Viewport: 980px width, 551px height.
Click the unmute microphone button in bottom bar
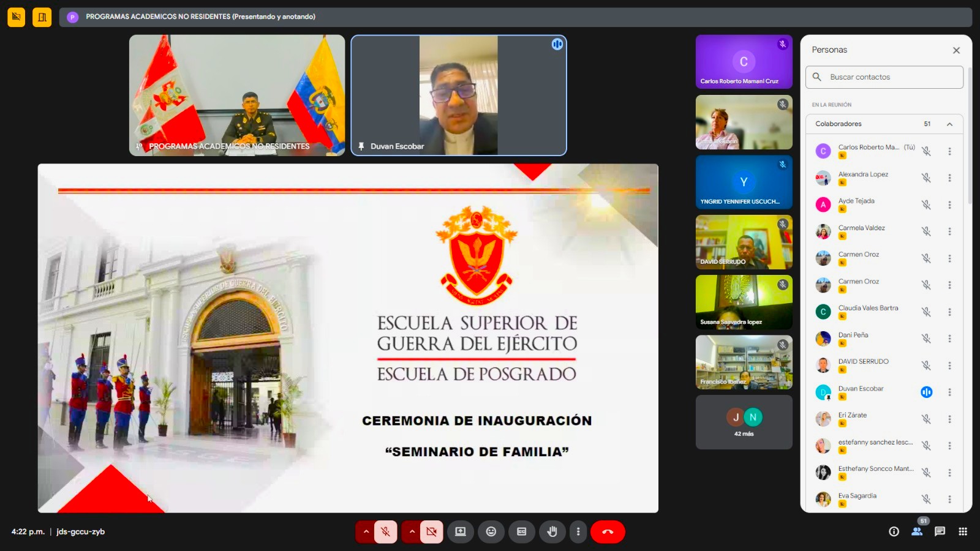(386, 531)
